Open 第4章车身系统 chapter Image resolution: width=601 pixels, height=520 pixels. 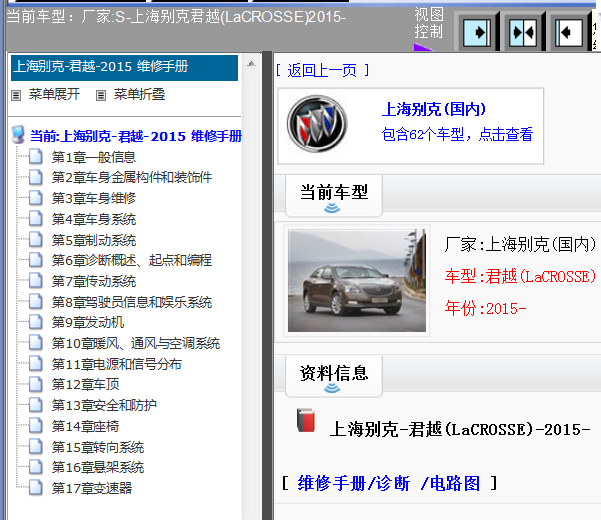point(94,219)
